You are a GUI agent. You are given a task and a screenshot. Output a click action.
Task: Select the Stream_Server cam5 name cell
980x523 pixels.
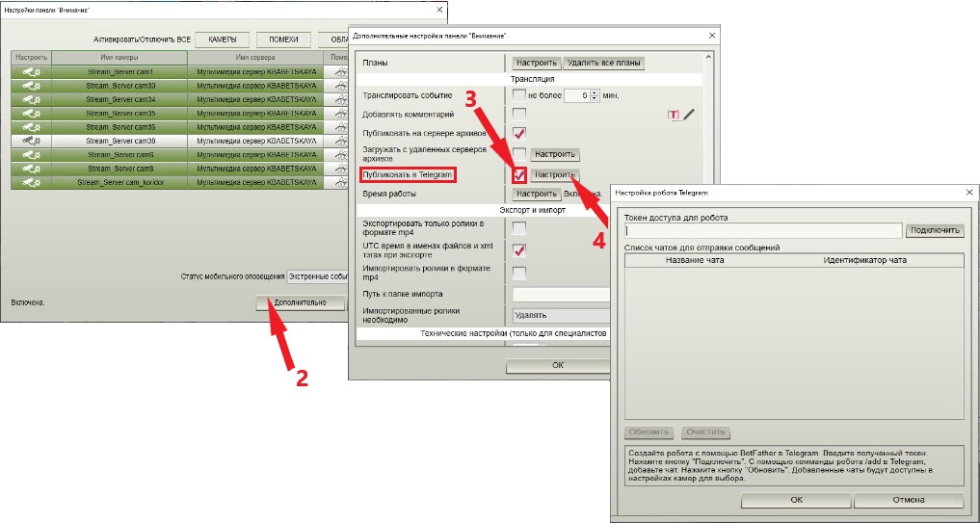click(x=119, y=154)
